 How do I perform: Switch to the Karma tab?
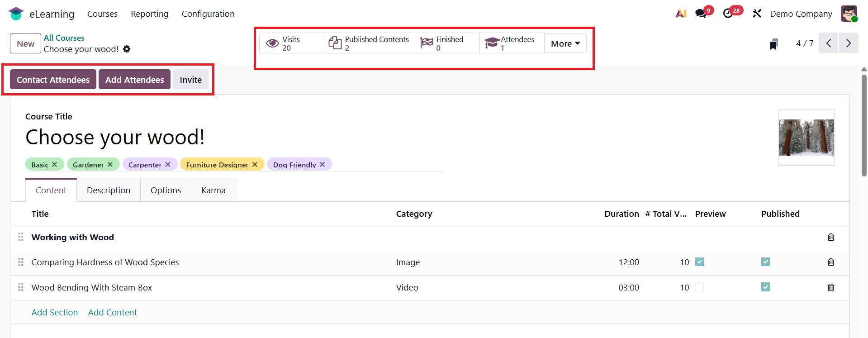click(213, 190)
